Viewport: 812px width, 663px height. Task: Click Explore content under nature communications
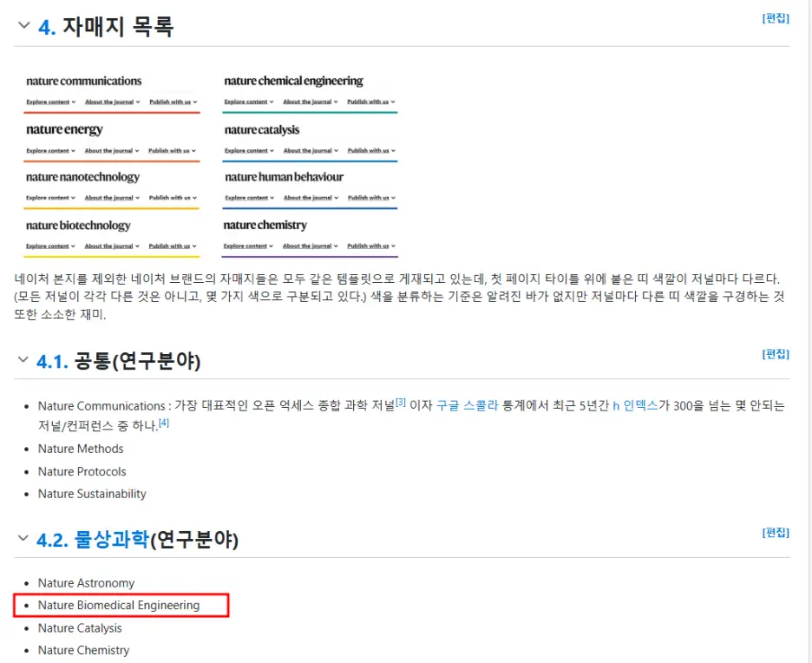tap(50, 102)
